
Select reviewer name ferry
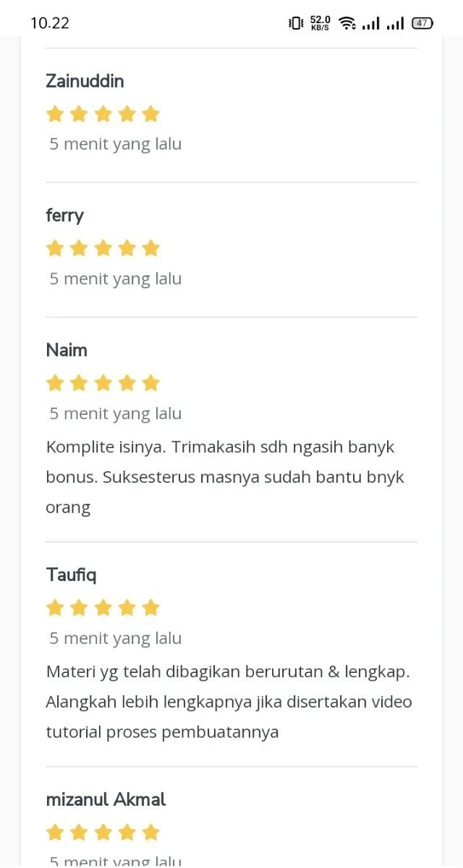tap(64, 215)
